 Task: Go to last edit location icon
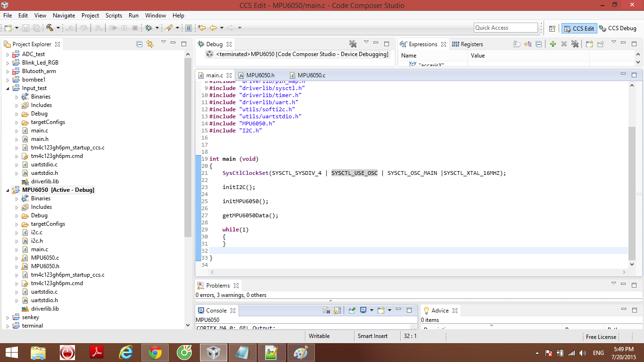(202, 28)
